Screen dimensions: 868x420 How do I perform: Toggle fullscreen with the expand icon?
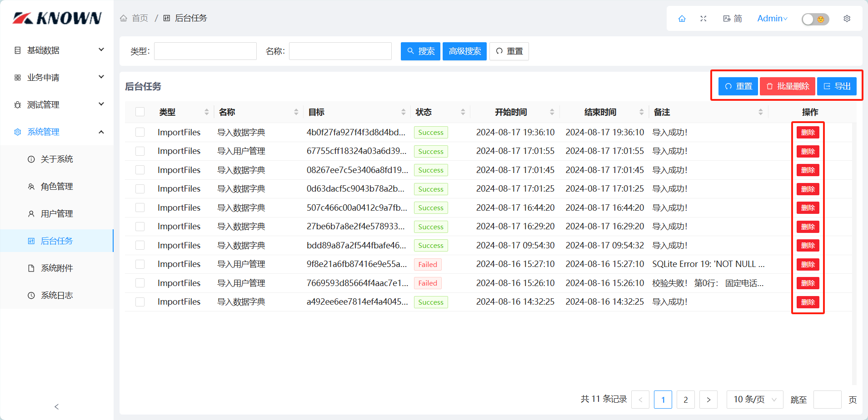click(x=703, y=19)
